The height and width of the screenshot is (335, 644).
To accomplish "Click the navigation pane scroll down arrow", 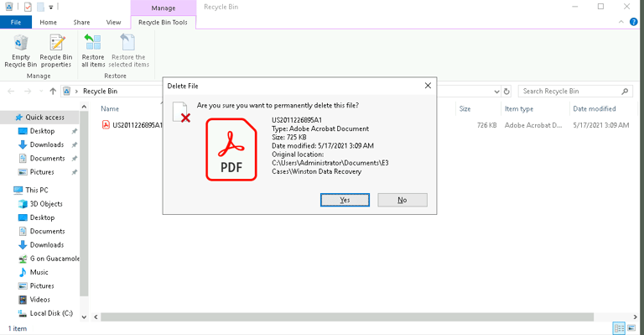I will click(84, 317).
